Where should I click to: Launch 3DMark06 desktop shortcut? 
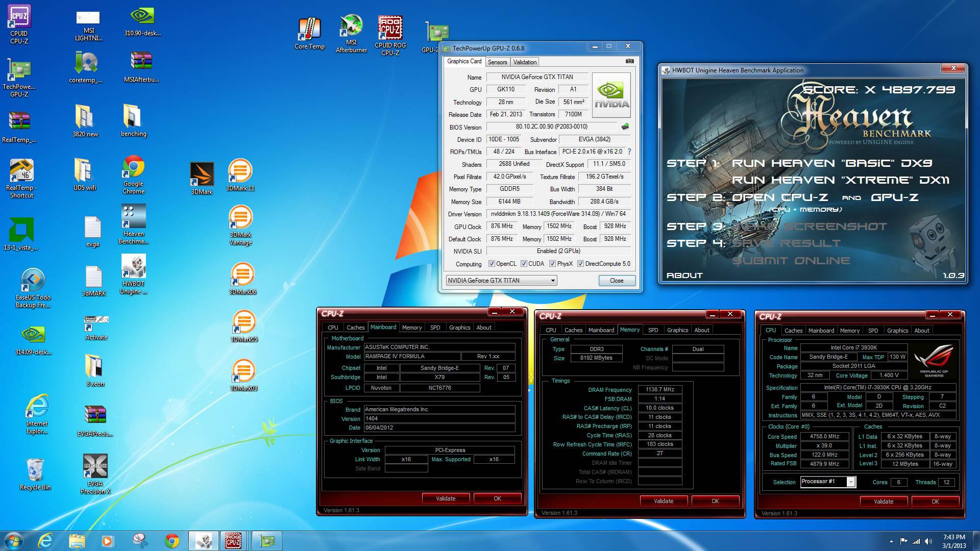pos(242,279)
